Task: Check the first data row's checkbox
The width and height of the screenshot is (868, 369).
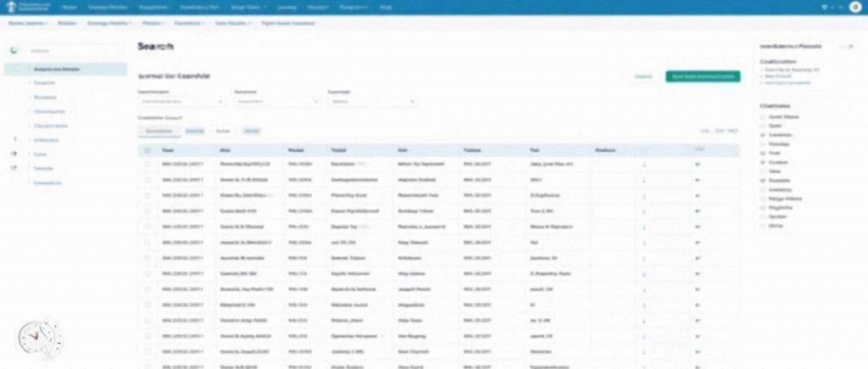Action: point(147,165)
